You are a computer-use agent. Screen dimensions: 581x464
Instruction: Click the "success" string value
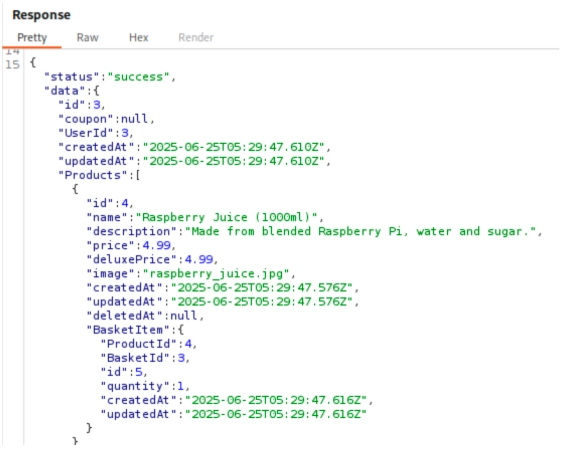(138, 77)
